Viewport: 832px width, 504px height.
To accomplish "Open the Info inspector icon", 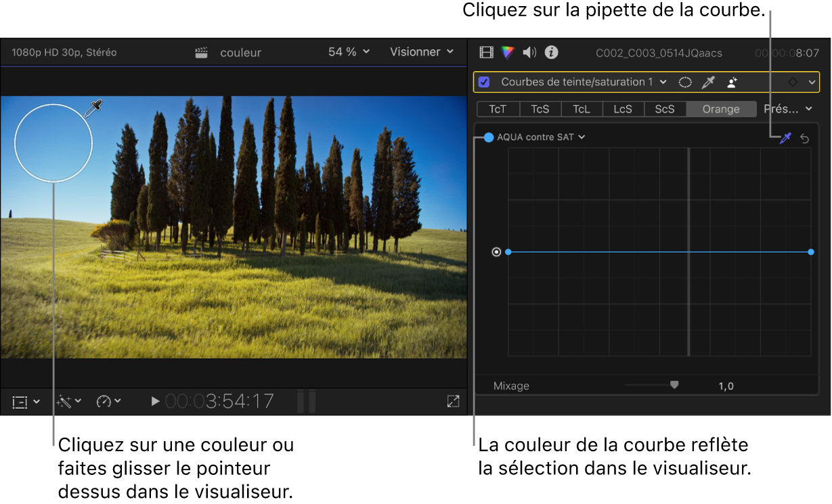I will click(552, 52).
